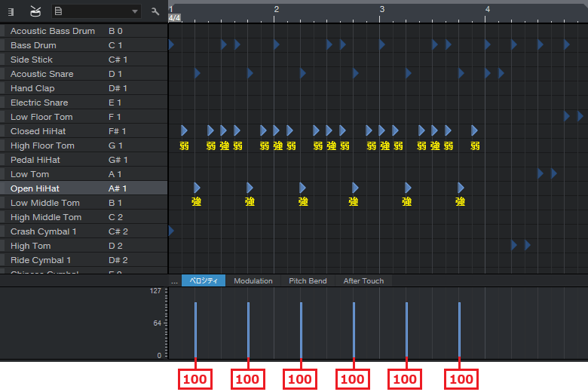Switch to the Modulation tab

click(253, 281)
